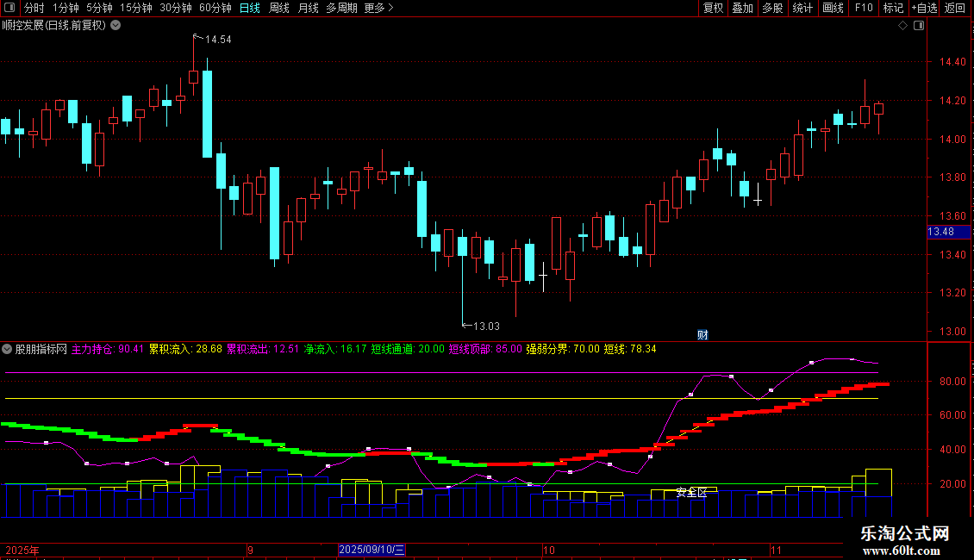Open the 标记 mark tool

(893, 8)
